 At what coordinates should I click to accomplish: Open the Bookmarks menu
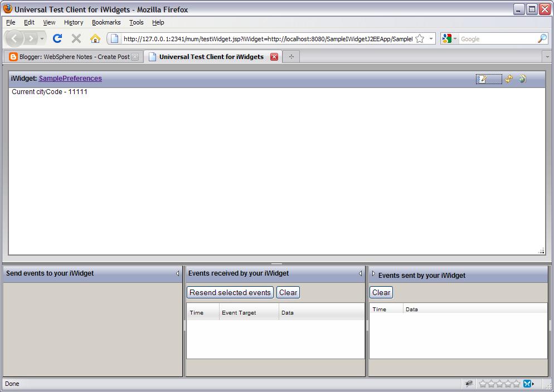coord(106,22)
